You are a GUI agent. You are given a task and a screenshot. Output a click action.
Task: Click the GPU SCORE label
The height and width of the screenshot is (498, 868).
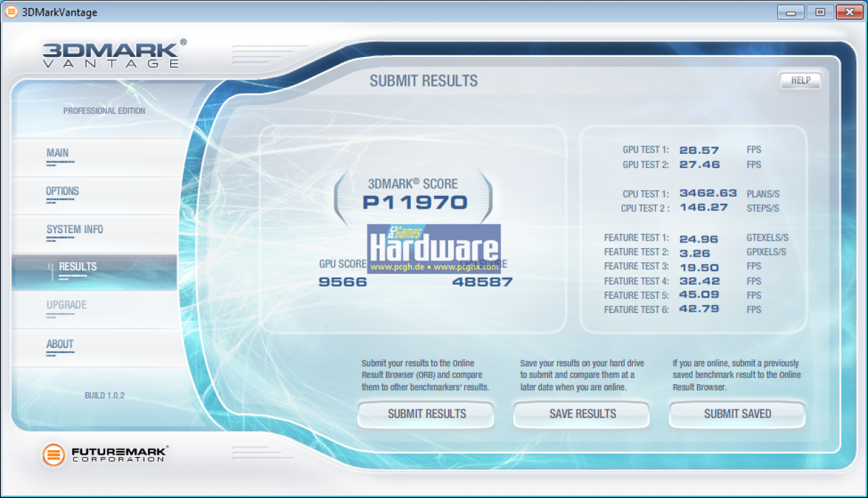pos(342,264)
